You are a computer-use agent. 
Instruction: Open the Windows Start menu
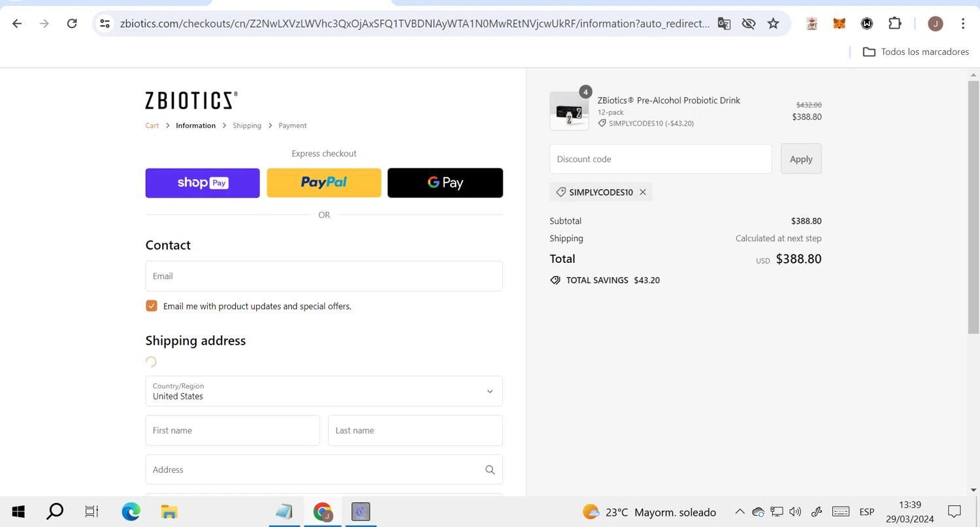pos(18,512)
